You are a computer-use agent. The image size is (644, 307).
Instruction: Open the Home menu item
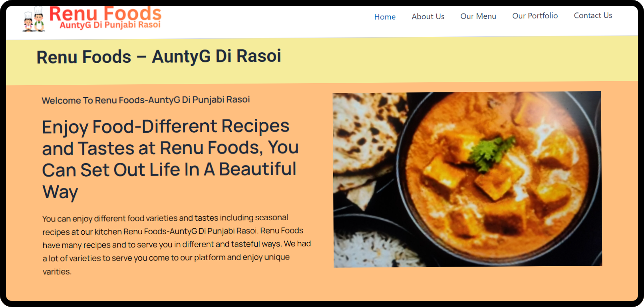point(385,17)
